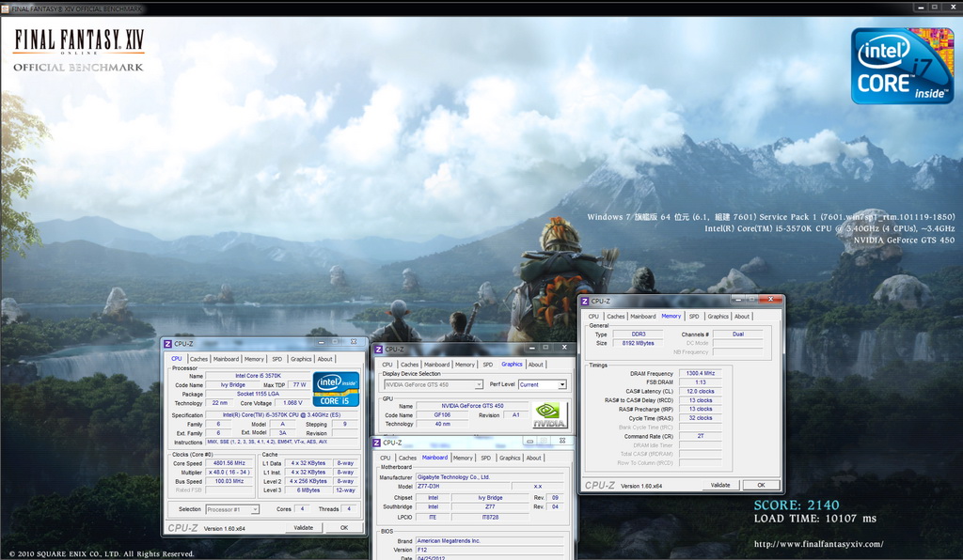Image resolution: width=963 pixels, height=560 pixels.
Task: Open the Processor #1 selection dropdown
Action: [232, 509]
